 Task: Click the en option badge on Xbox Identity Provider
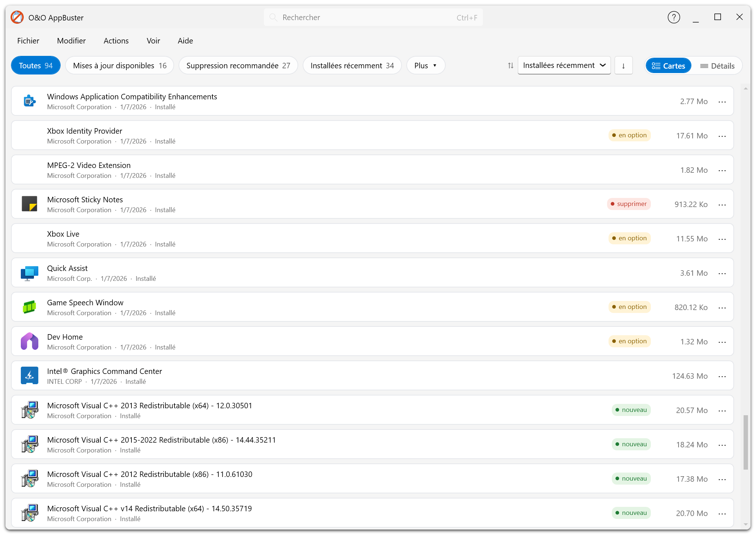pyautogui.click(x=630, y=135)
